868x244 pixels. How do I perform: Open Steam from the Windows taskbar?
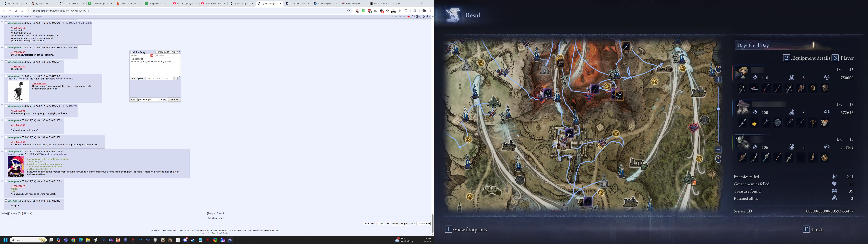coord(193,240)
